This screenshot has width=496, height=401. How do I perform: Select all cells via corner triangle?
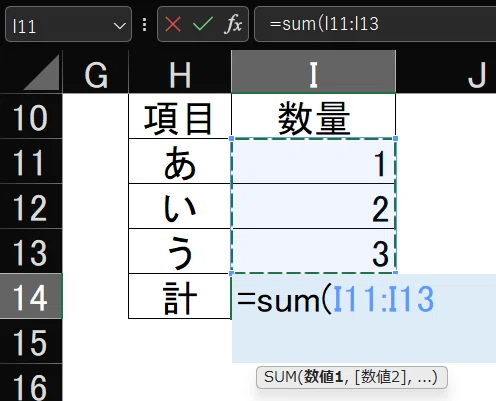click(41, 73)
